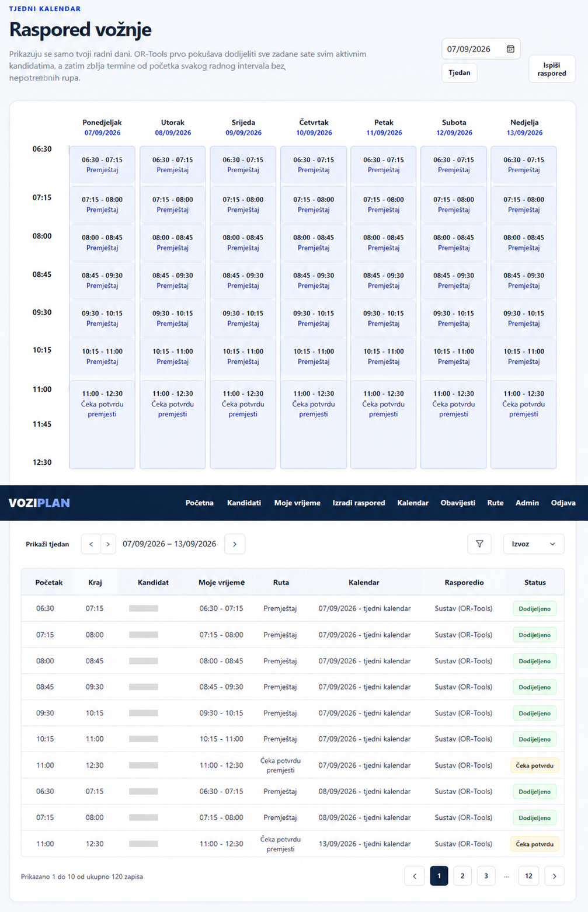588x912 pixels.
Task: Click the Status column header
Action: pos(535,583)
